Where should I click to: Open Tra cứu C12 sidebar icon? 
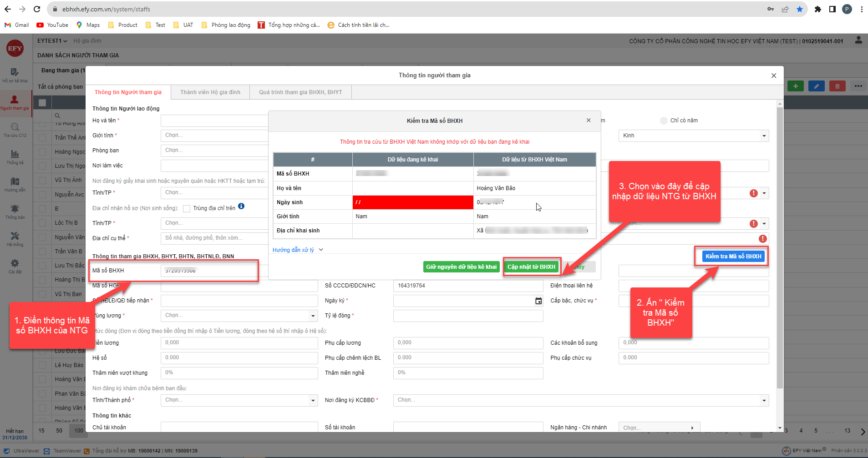15,127
